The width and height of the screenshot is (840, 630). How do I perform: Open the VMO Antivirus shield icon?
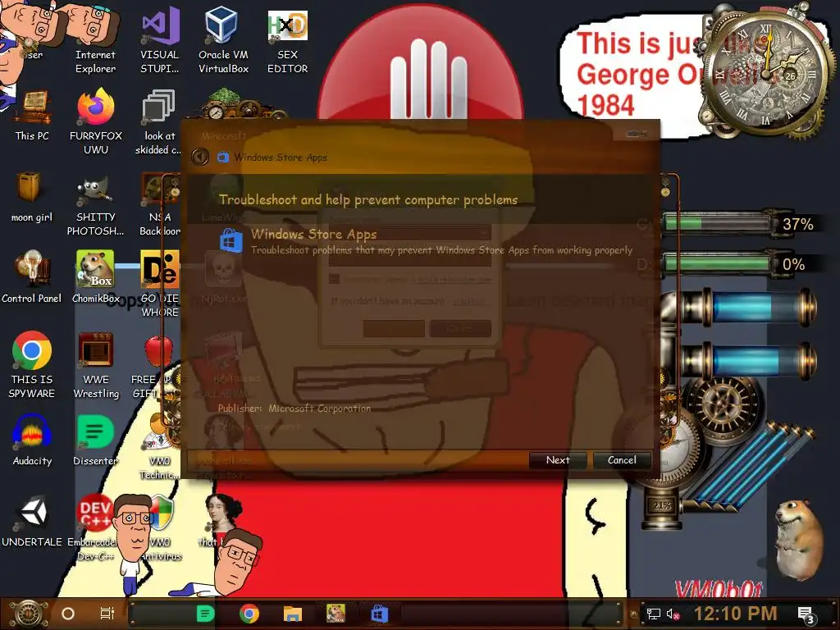click(x=161, y=527)
